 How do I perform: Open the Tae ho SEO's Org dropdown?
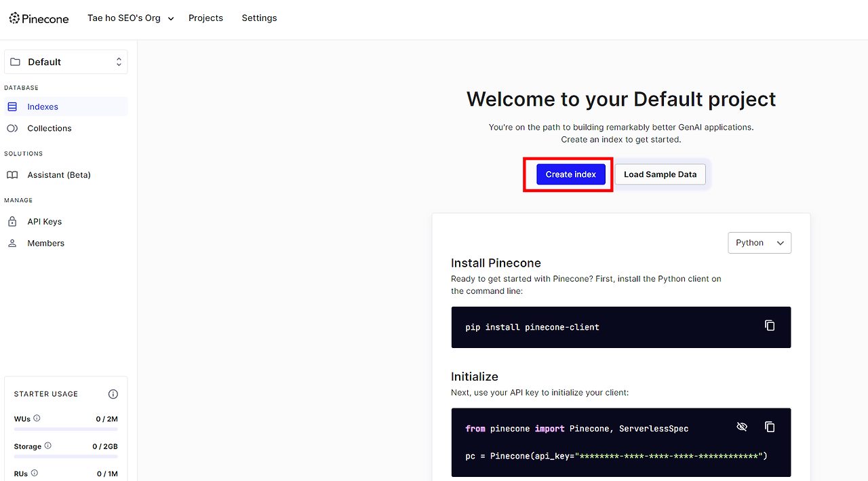[x=131, y=18]
